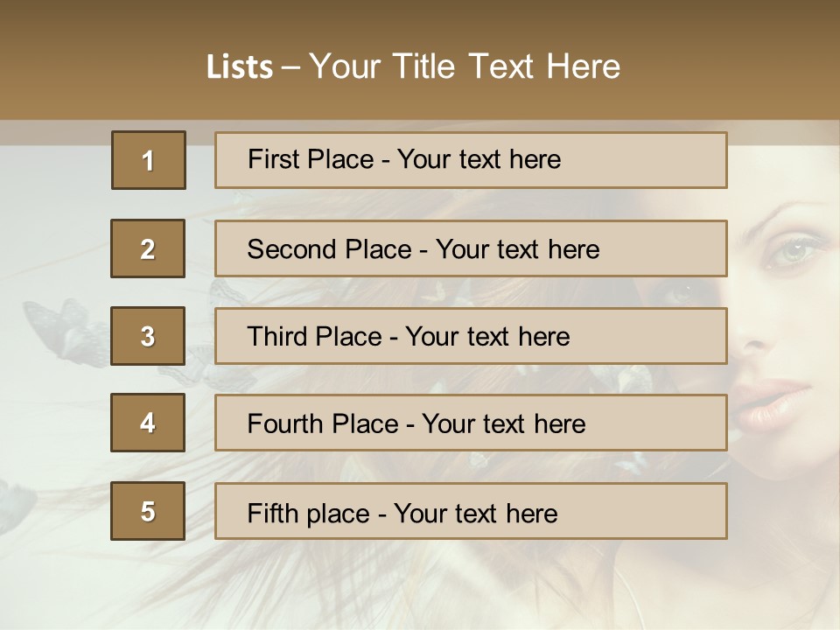Viewport: 840px width, 630px height.
Task: Click the woman's lips in the background
Action: [770, 404]
